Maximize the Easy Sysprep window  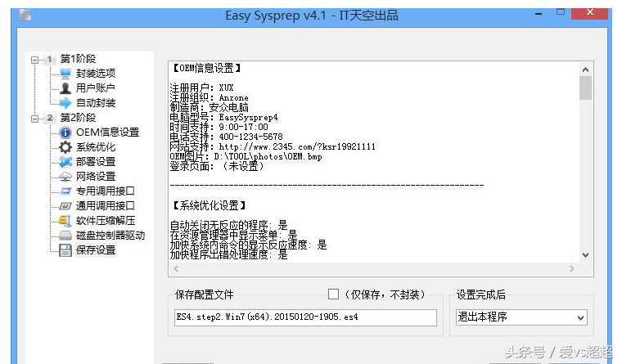[x=560, y=13]
